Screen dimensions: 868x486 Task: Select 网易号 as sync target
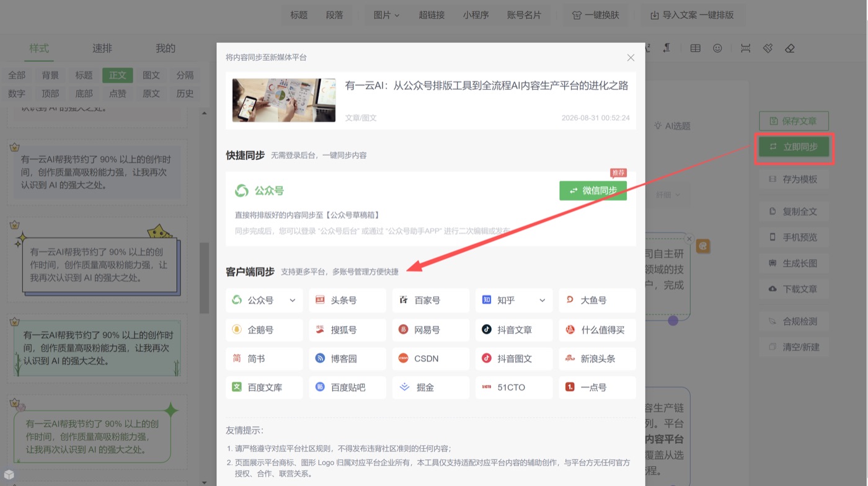pyautogui.click(x=431, y=330)
